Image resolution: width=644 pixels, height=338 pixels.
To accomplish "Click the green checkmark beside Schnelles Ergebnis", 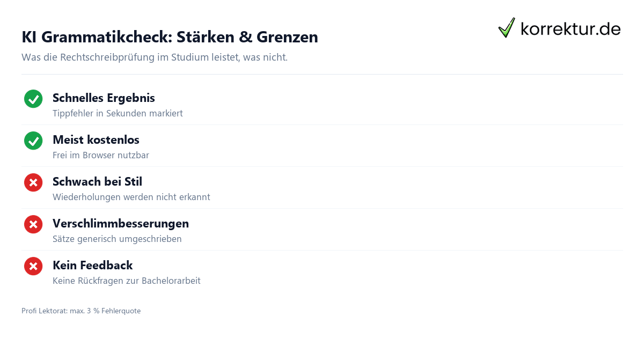I will point(33,99).
